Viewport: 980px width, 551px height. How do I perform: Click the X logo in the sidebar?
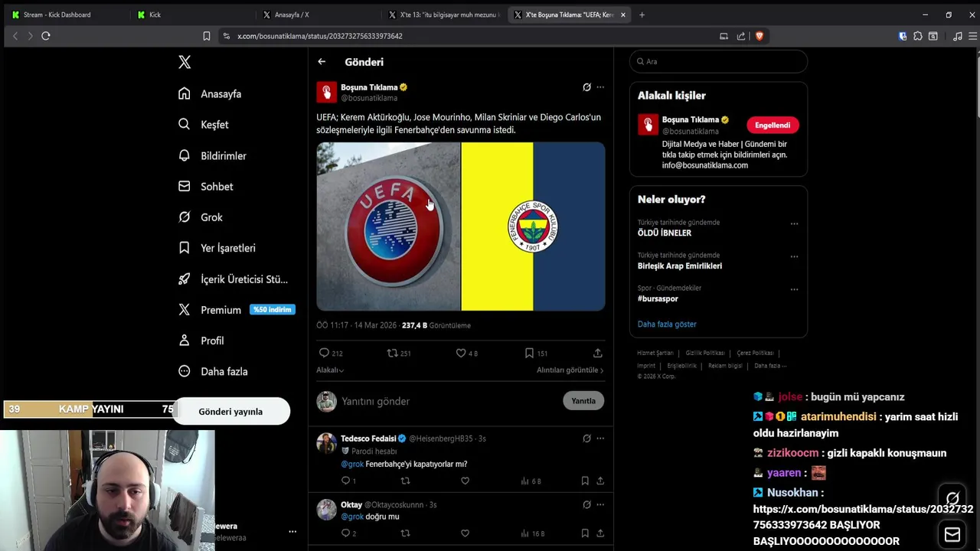(x=185, y=62)
